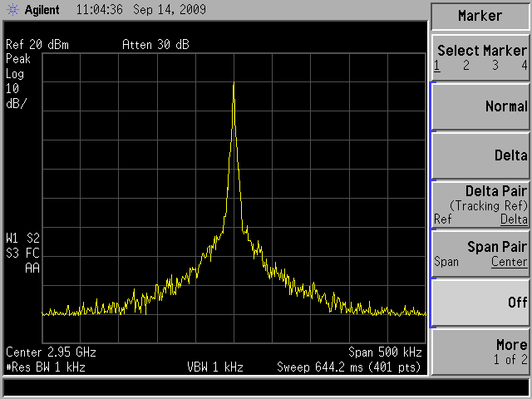Click the Log scale label
This screenshot has height=399, width=532.
(x=15, y=74)
